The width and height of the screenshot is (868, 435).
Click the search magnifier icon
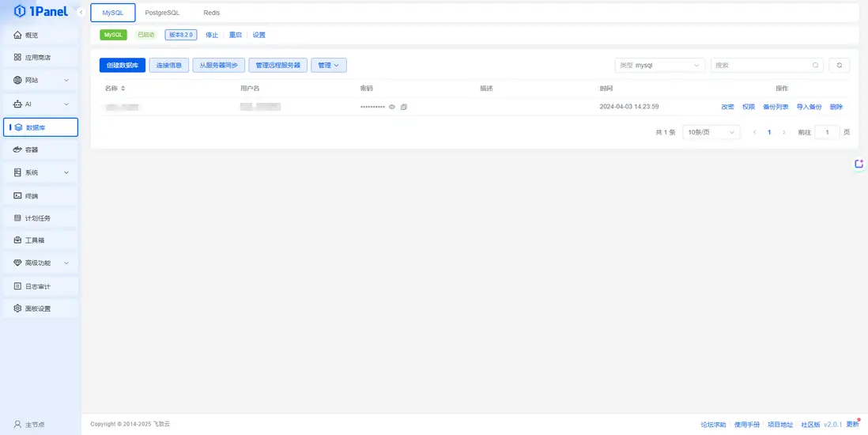pyautogui.click(x=815, y=66)
